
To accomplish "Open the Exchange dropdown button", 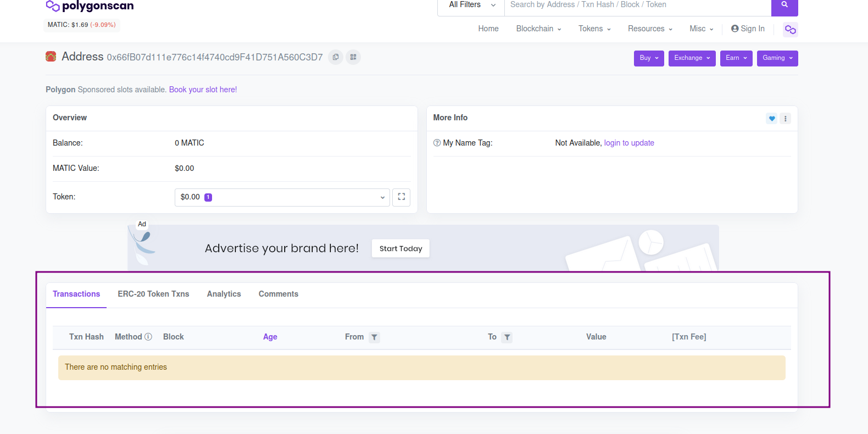I will pos(692,58).
